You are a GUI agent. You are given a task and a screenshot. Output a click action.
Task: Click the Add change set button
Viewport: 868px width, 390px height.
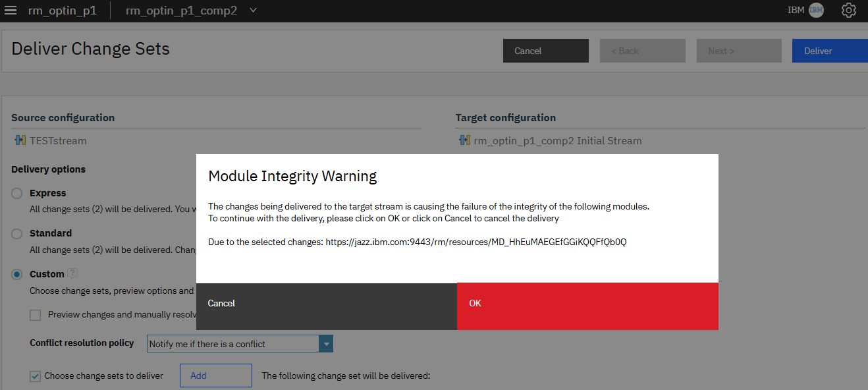(216, 376)
